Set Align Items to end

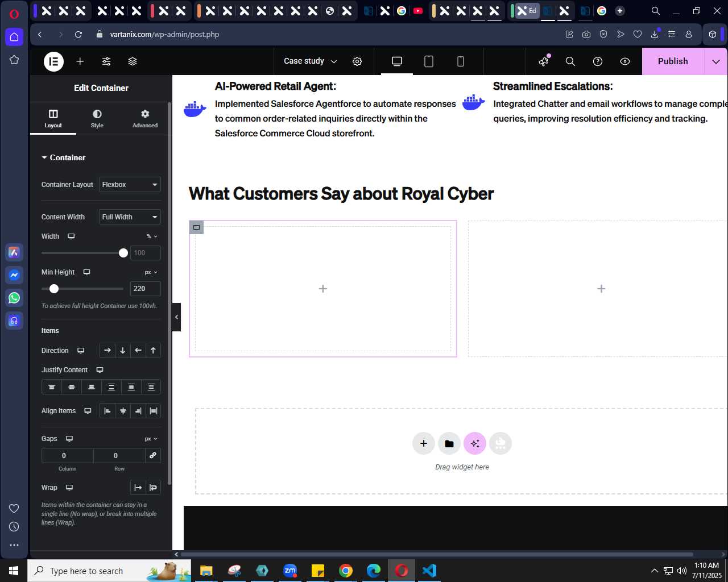tap(138, 411)
